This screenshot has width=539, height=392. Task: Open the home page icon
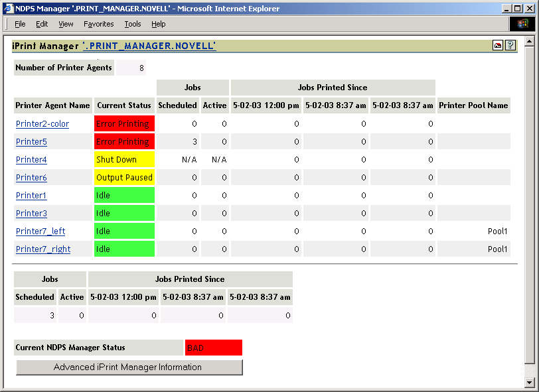tap(497, 46)
